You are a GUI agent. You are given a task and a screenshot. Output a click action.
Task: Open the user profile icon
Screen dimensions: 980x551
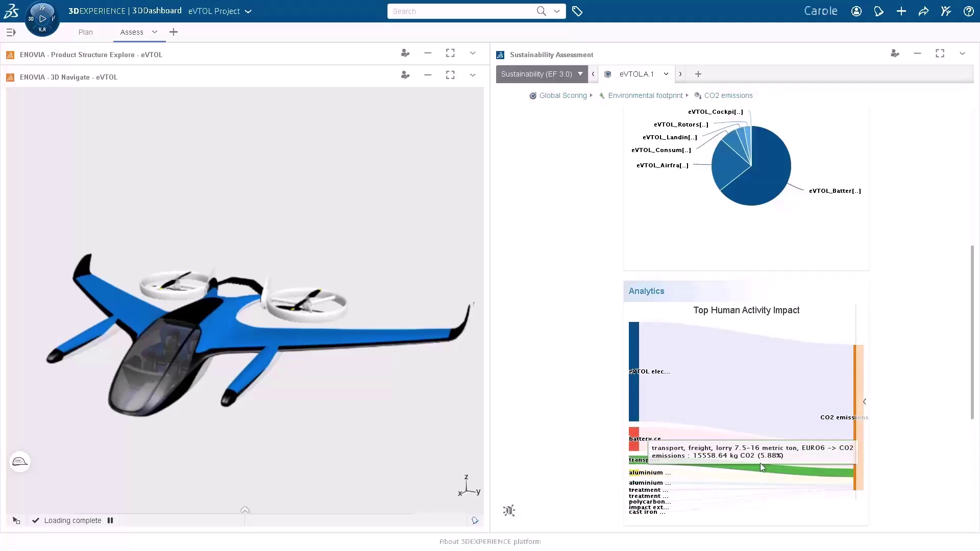856,11
